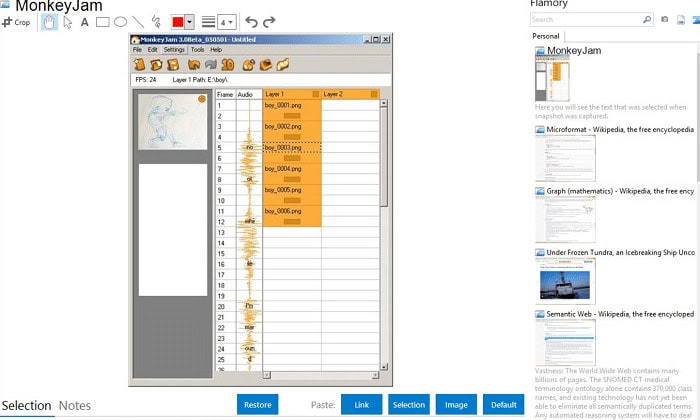Image resolution: width=700 pixels, height=420 pixels.
Task: Choose the arrow pointer tool
Action: (x=67, y=22)
